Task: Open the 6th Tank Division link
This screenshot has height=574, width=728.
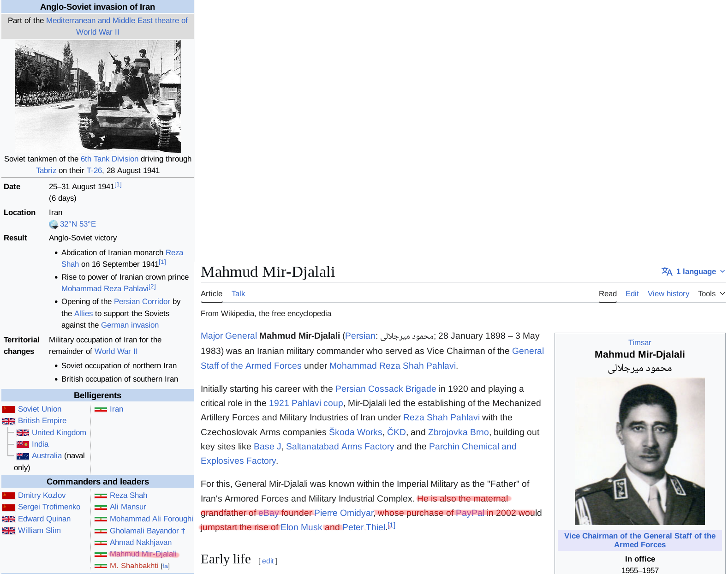Action: click(109, 159)
